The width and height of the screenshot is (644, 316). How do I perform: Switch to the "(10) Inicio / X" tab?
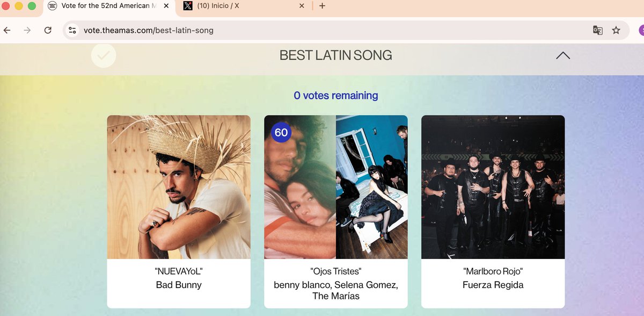(x=244, y=5)
